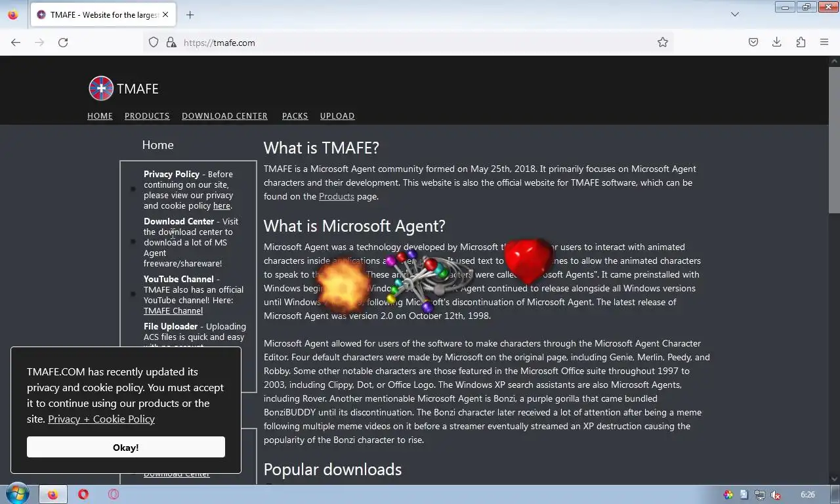Click the forward navigation arrow
The height and width of the screenshot is (504, 840).
click(x=39, y=43)
